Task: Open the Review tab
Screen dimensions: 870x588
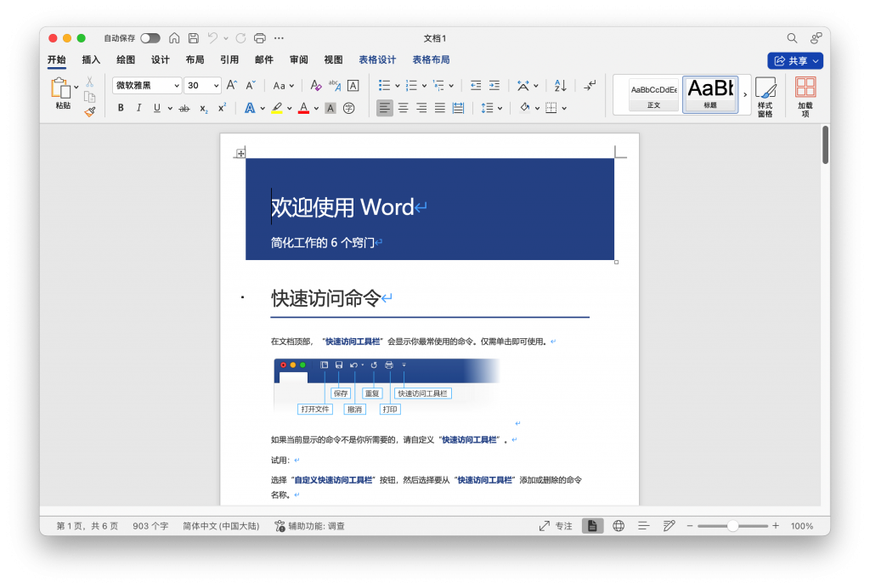Action: (298, 60)
